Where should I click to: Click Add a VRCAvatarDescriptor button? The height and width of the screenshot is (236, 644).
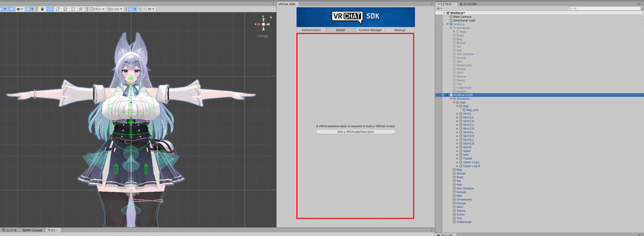(x=355, y=132)
